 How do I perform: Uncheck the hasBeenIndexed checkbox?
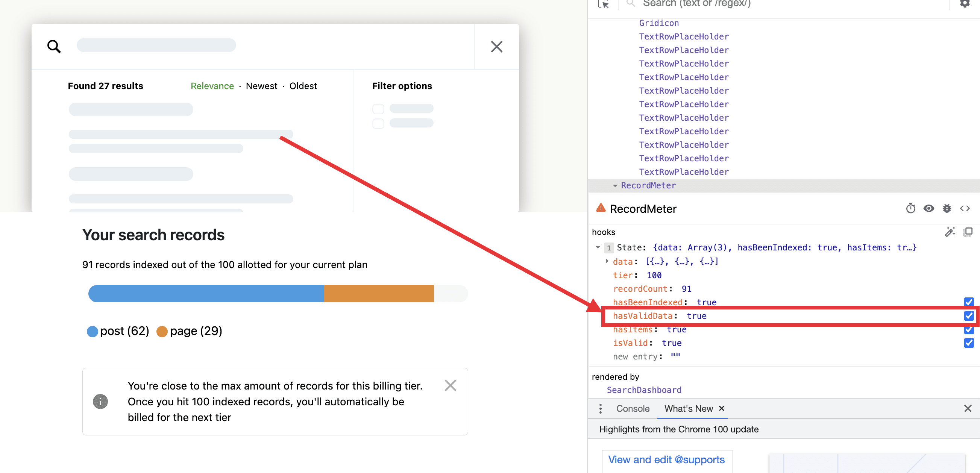969,302
